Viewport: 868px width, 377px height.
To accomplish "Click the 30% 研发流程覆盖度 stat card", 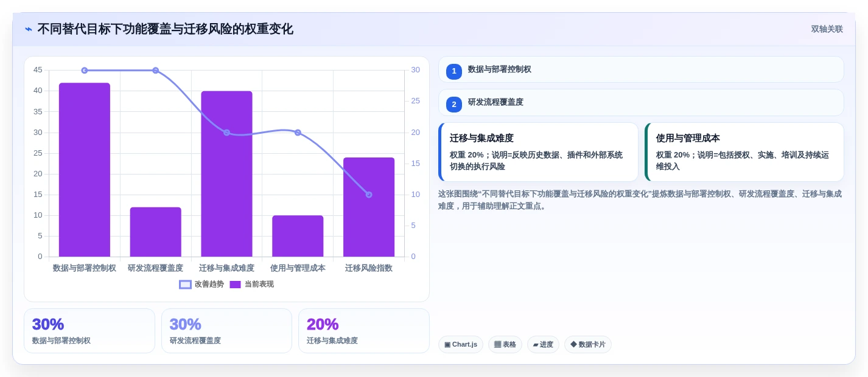I will (x=226, y=331).
